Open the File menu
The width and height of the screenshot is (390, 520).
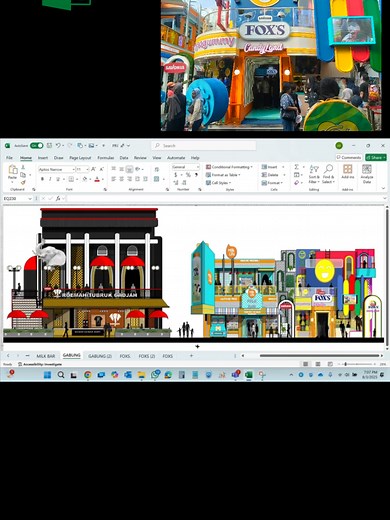(x=9, y=158)
